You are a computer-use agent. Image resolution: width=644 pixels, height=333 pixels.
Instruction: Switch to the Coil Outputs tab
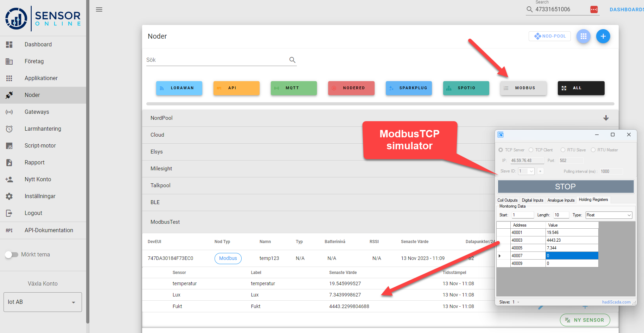tap(507, 200)
